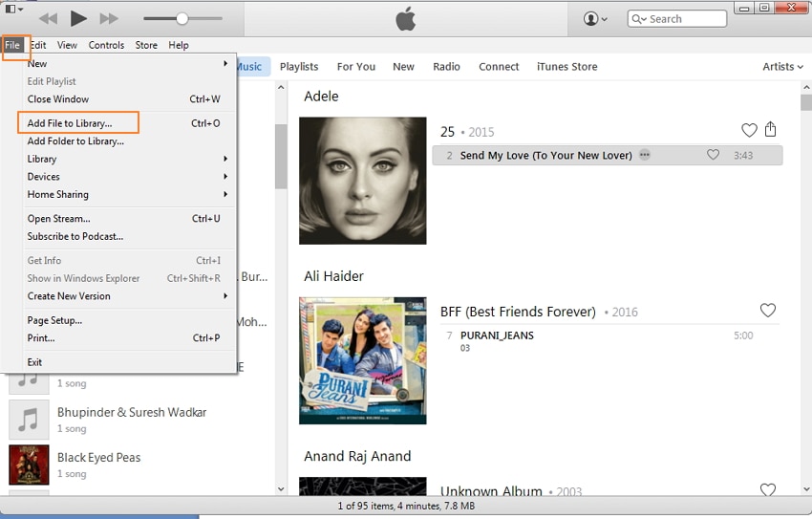812x519 pixels.
Task: Expand the Devices submenu
Action: [129, 177]
